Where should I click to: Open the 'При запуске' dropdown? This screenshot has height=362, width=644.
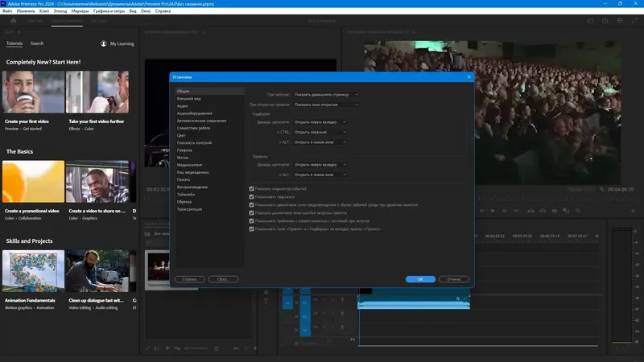click(x=326, y=94)
